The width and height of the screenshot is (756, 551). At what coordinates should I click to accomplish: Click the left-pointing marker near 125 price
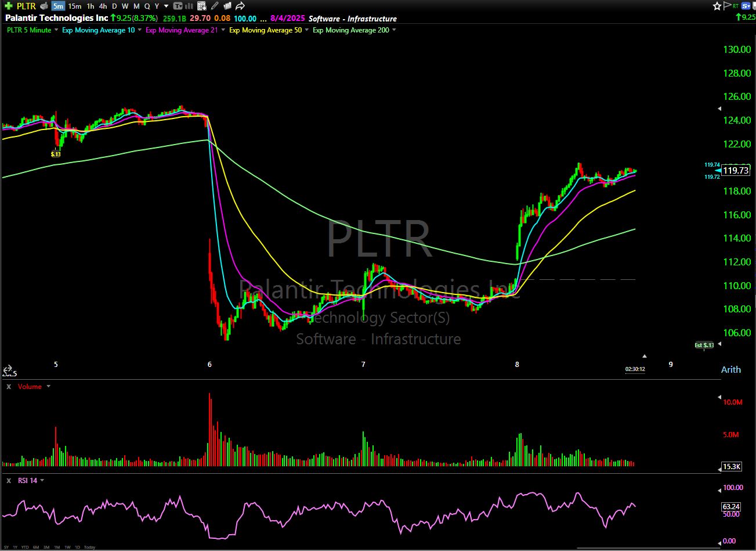click(719, 109)
